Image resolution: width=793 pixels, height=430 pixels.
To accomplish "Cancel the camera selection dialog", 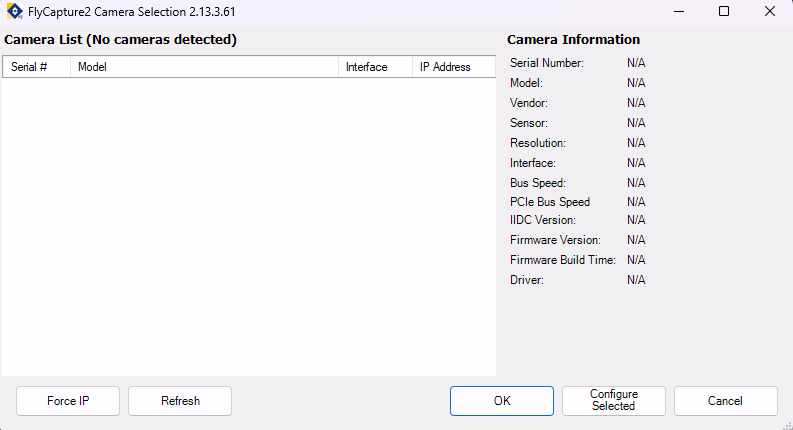I will 725,401.
